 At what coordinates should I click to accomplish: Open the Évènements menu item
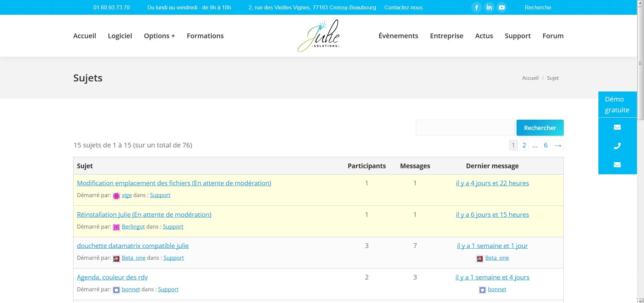(x=398, y=36)
